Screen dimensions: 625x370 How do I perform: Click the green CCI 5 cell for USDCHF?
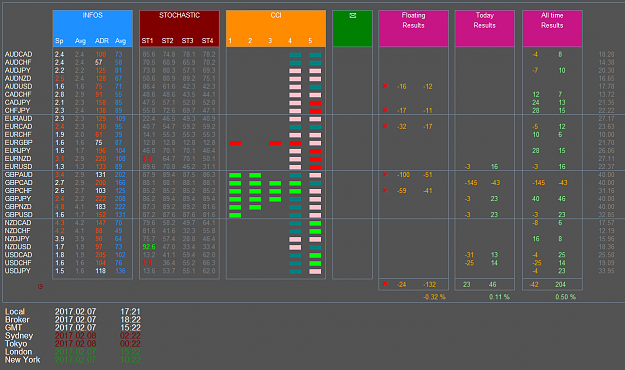(x=315, y=263)
